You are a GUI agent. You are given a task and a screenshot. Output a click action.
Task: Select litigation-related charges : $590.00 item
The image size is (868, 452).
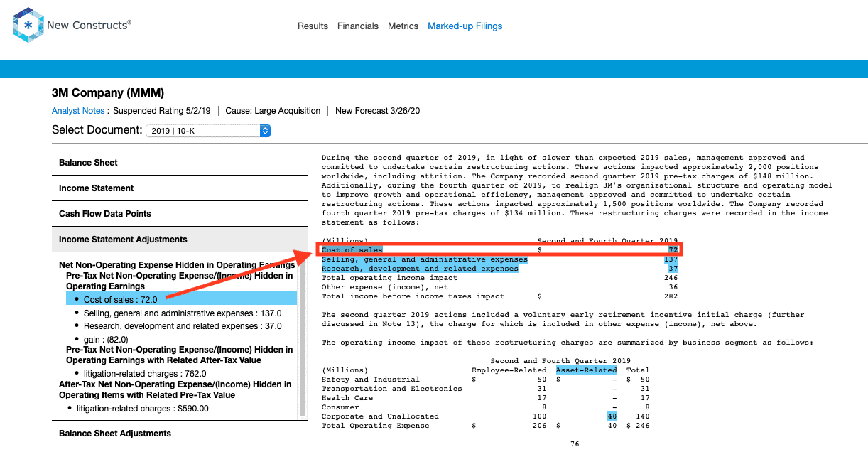143,409
